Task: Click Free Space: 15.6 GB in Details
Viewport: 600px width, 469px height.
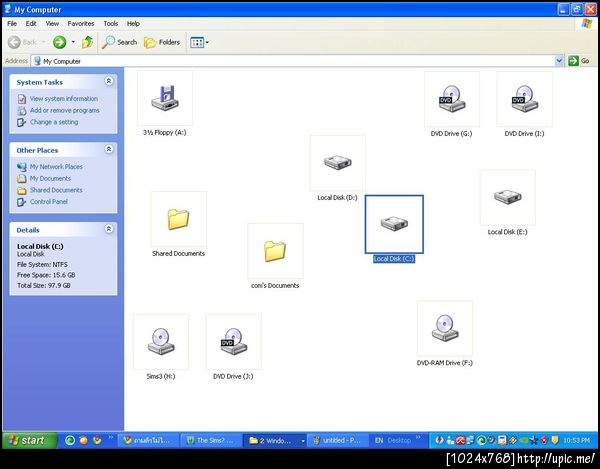Action: click(46, 275)
